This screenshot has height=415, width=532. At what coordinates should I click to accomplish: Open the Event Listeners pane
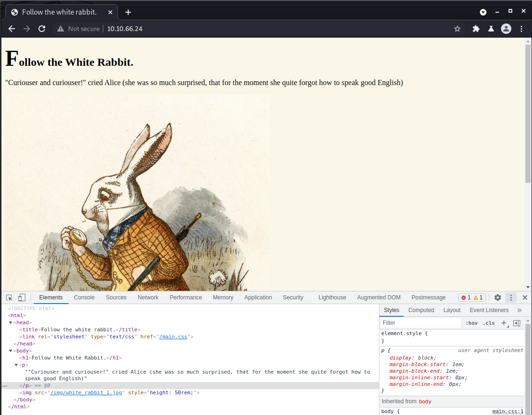[x=489, y=310]
